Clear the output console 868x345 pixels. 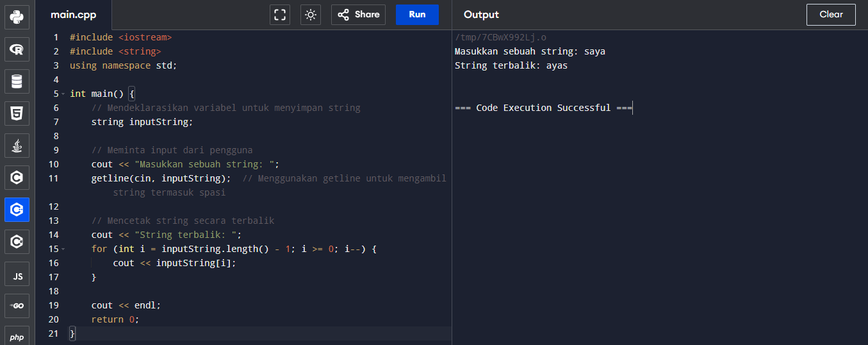tap(831, 15)
